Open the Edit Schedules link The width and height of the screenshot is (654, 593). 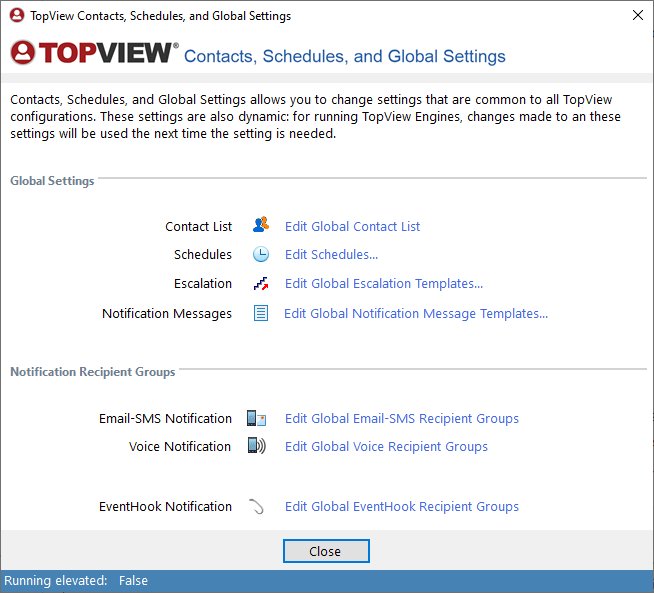(x=332, y=254)
